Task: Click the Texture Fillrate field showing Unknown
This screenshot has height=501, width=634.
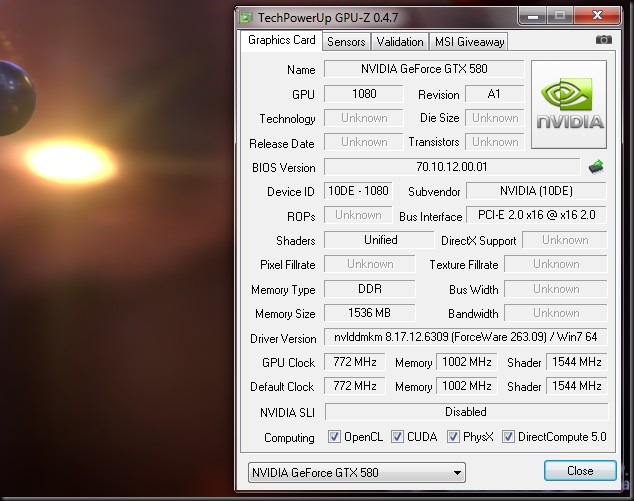Action: pos(556,264)
